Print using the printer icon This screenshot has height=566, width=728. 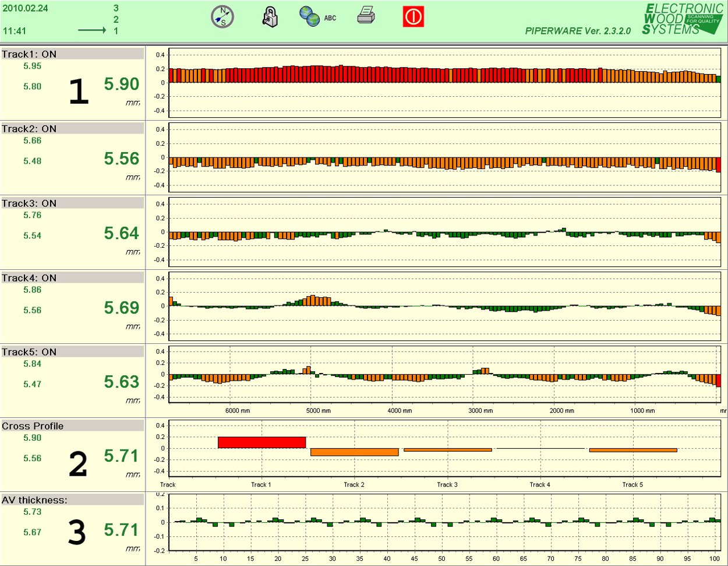click(366, 16)
